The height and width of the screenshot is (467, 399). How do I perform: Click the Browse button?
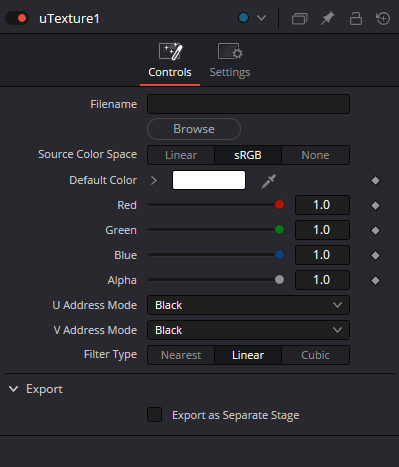point(194,129)
